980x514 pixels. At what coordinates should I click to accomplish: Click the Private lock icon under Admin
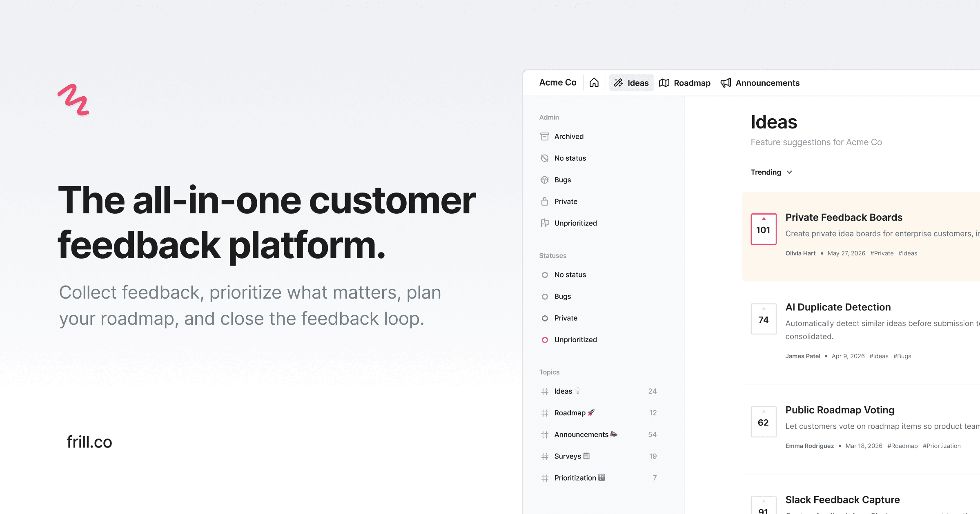[544, 202]
